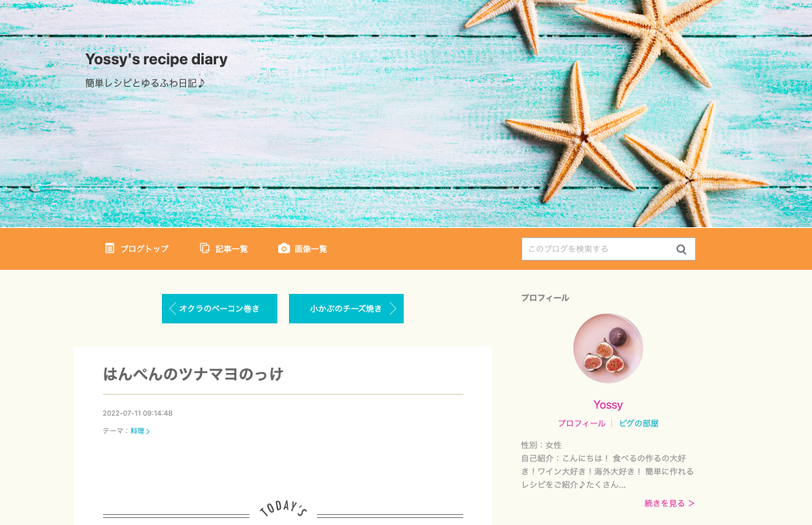Open the プロフィール link under Yossy
The height and width of the screenshot is (525, 812).
(x=581, y=423)
